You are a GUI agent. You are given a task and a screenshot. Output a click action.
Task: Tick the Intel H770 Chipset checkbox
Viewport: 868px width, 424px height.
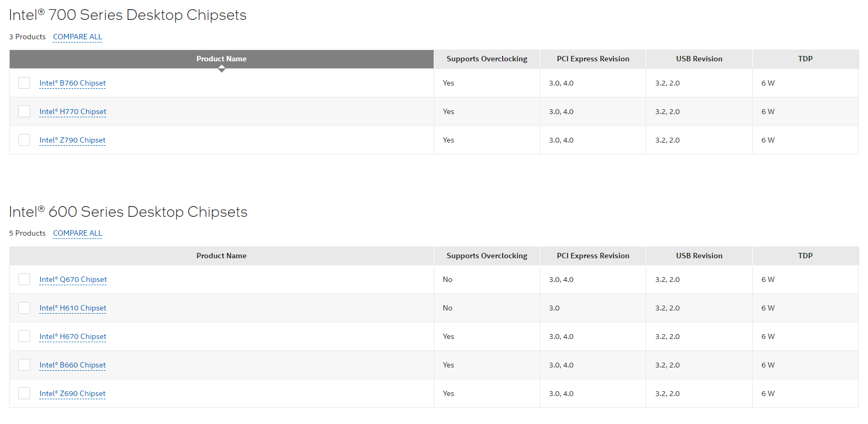pos(24,111)
